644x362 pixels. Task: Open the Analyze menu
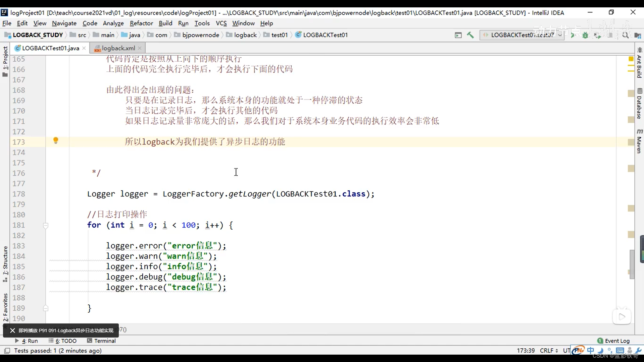click(x=113, y=23)
